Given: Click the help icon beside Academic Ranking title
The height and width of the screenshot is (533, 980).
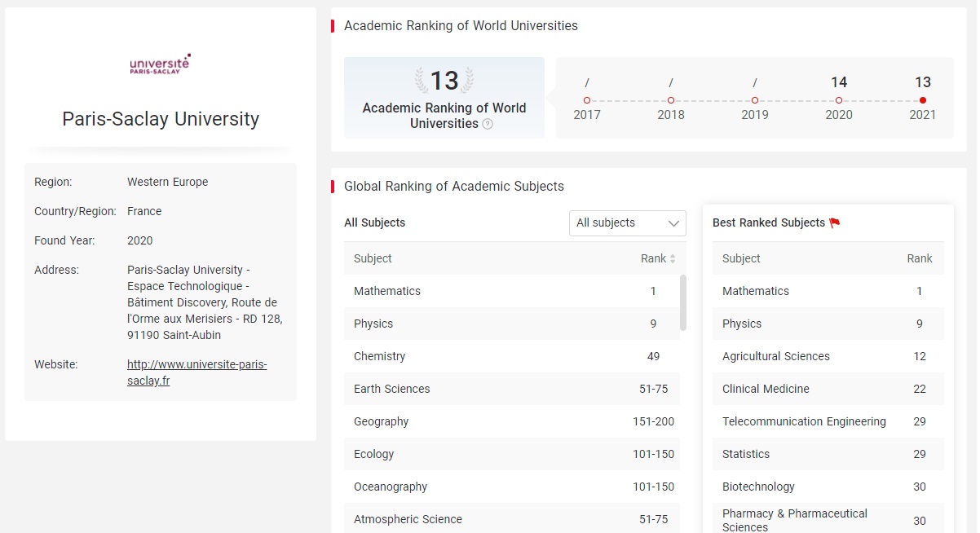Looking at the screenshot, I should click(x=488, y=124).
